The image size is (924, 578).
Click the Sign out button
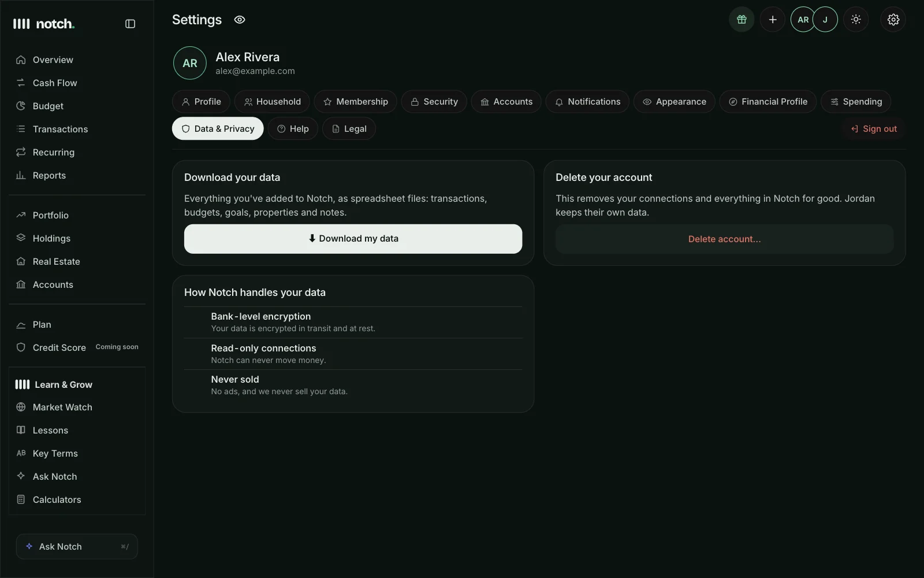point(874,129)
